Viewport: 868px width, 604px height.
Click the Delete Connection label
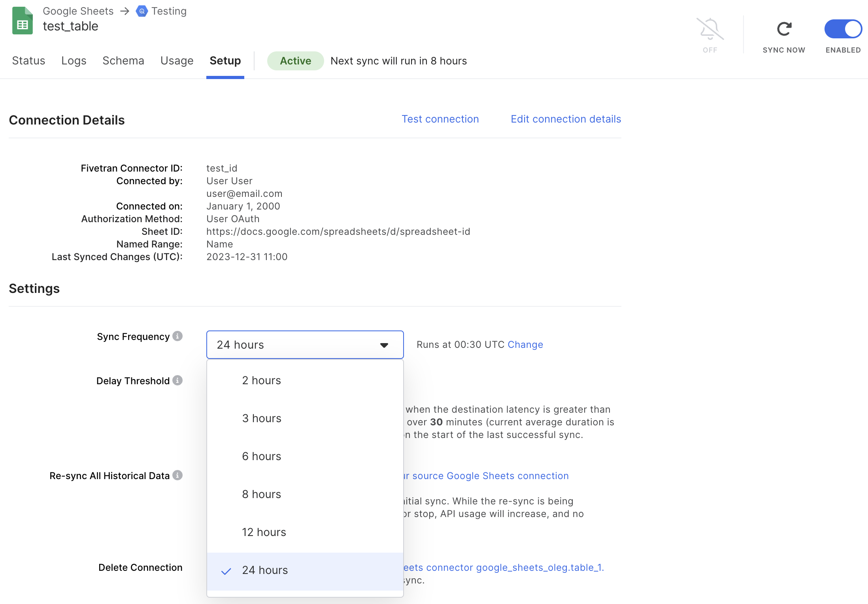coord(140,568)
